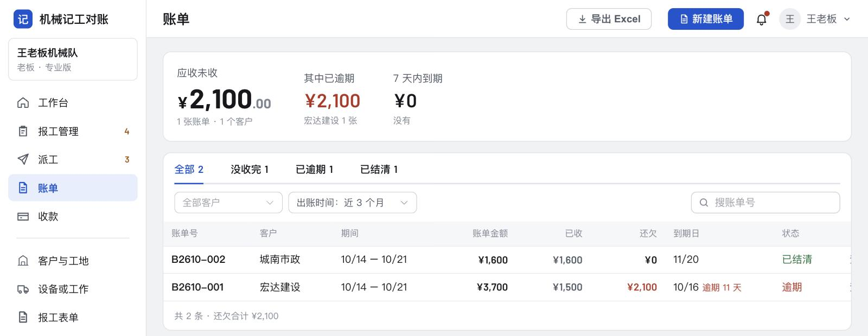
Task: Click the 其中已逾期 ¥2,100 summary figure
Action: (333, 101)
